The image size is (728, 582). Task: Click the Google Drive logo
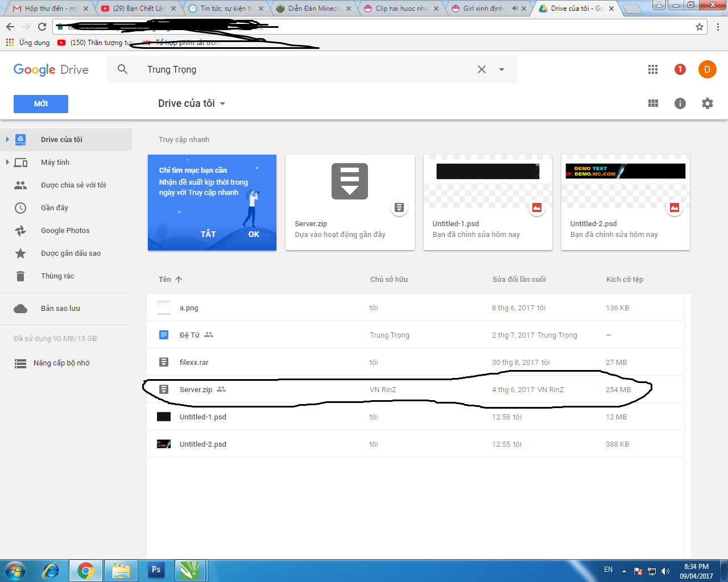[x=51, y=69]
